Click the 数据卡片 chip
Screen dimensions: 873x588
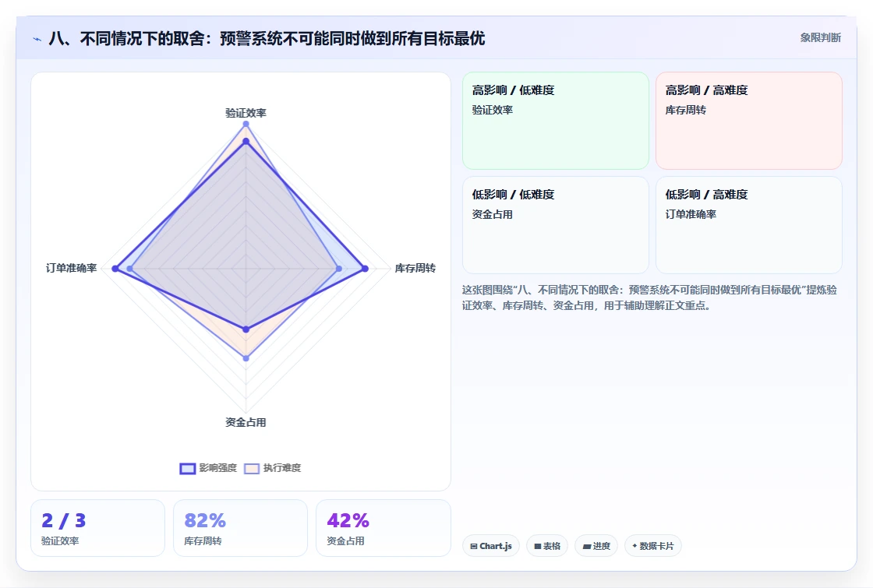pos(653,546)
